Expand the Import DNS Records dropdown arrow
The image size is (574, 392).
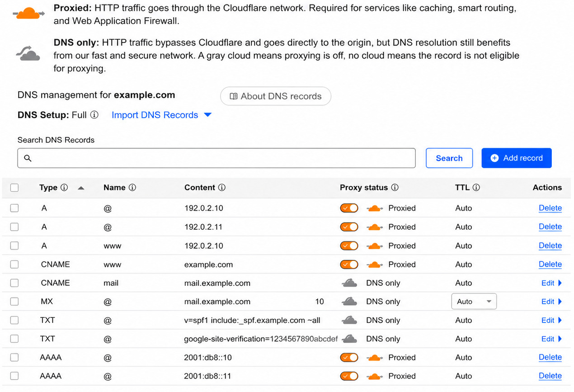pos(207,115)
